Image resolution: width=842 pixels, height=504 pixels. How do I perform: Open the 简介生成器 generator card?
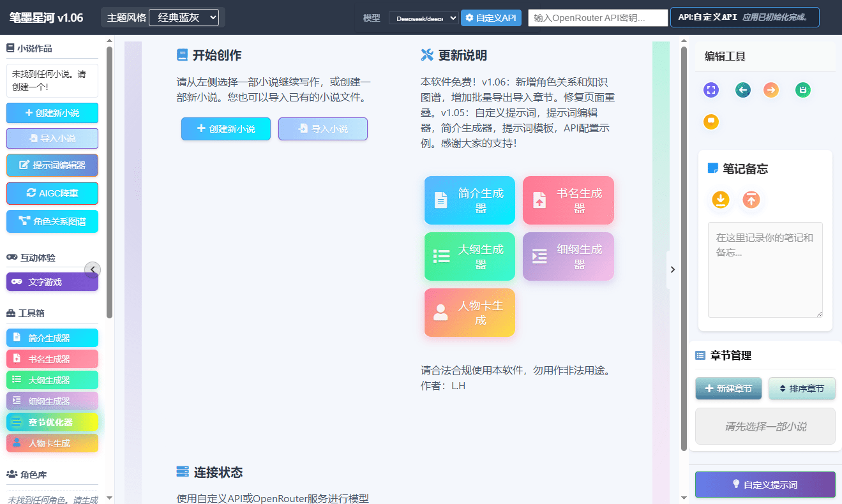click(x=469, y=200)
